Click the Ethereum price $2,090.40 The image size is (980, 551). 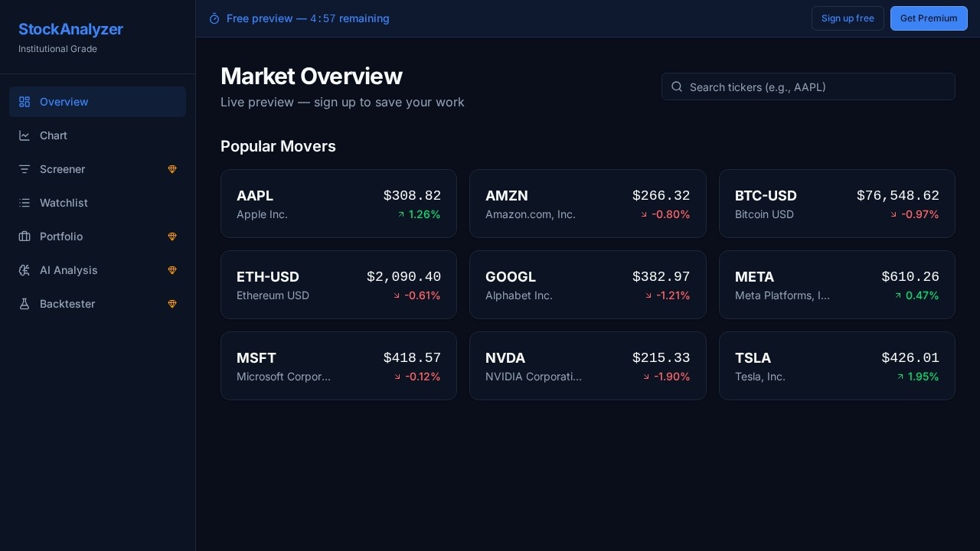(403, 277)
